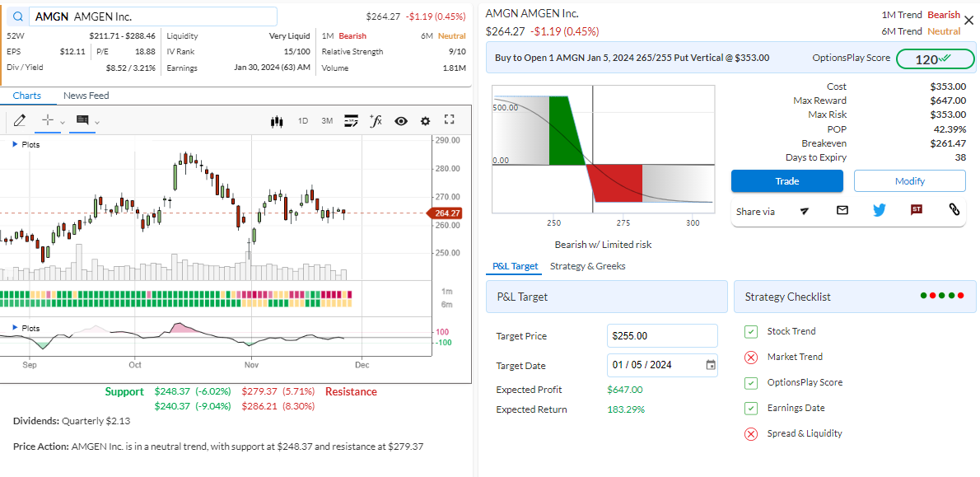Click the Modify button
Viewport: 980px width, 477px height.
[x=909, y=181]
